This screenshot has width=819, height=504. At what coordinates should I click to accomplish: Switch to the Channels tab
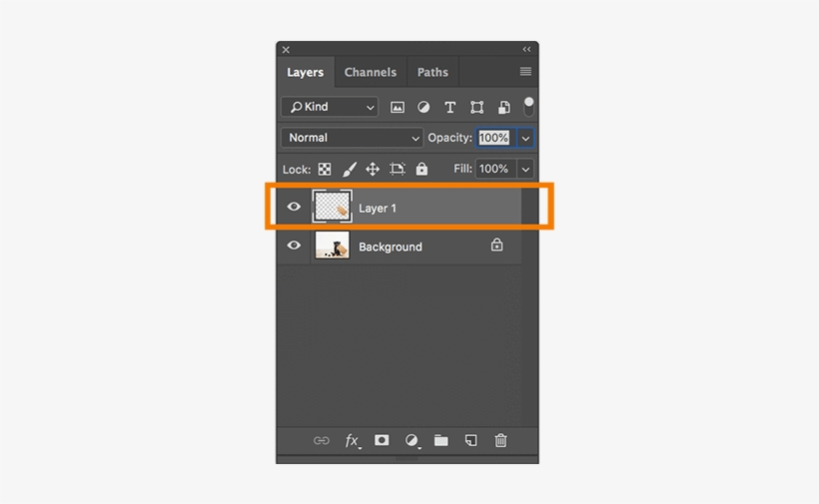tap(371, 72)
